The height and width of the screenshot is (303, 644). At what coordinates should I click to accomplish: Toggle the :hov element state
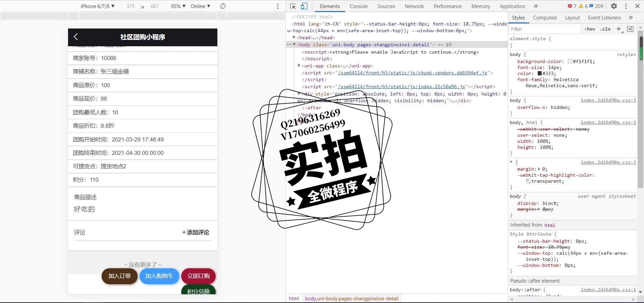[590, 29]
